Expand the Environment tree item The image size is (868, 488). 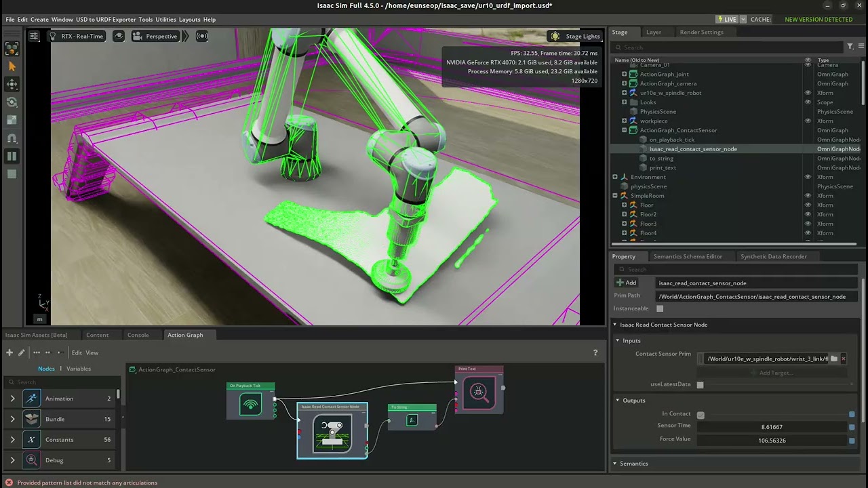click(615, 177)
